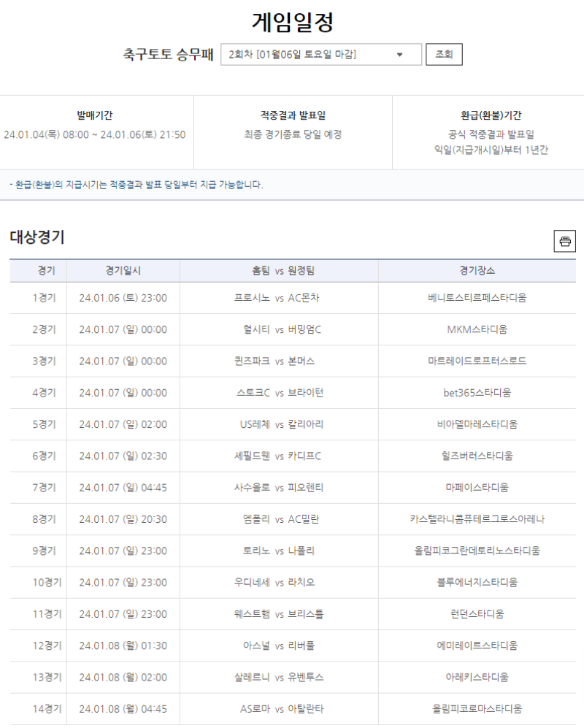This screenshot has height=728, width=584.
Task: Click the 10경기 row label
Action: [x=47, y=582]
